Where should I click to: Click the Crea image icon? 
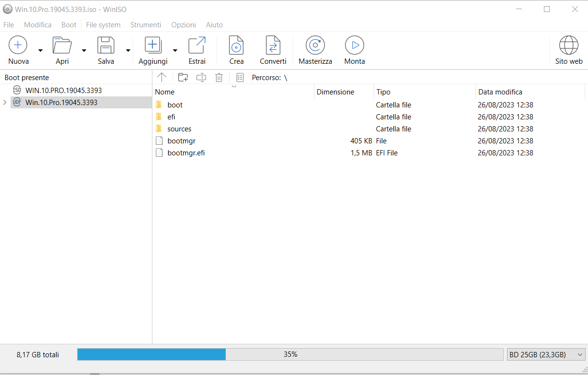click(236, 45)
